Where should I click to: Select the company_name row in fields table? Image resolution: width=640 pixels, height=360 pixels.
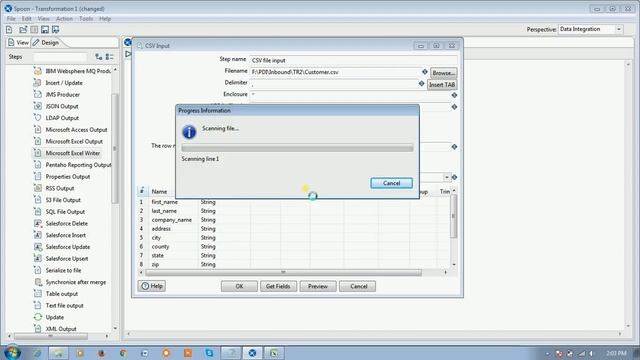tap(294, 220)
